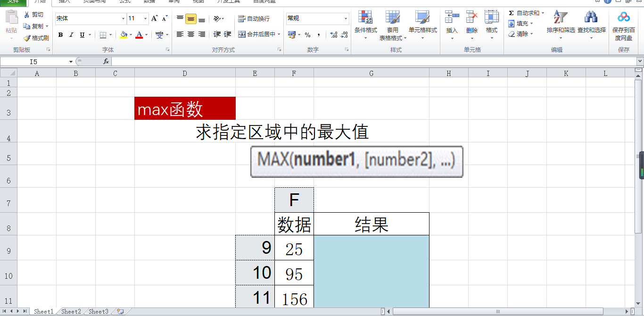Image resolution: width=644 pixels, height=316 pixels.
Task: Click the AutoSum (自动求和) button
Action: pyautogui.click(x=523, y=13)
